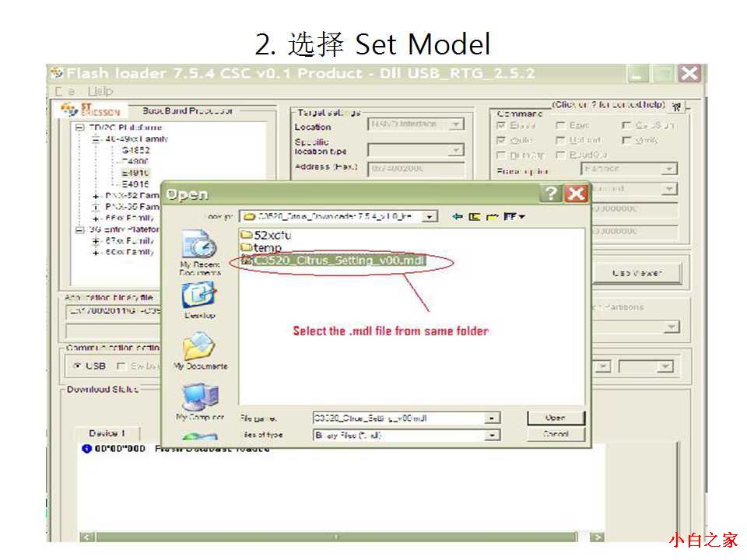Viewport: 747px width, 560px height.
Task: Select E4906 in the platform tree
Action: pos(135,162)
